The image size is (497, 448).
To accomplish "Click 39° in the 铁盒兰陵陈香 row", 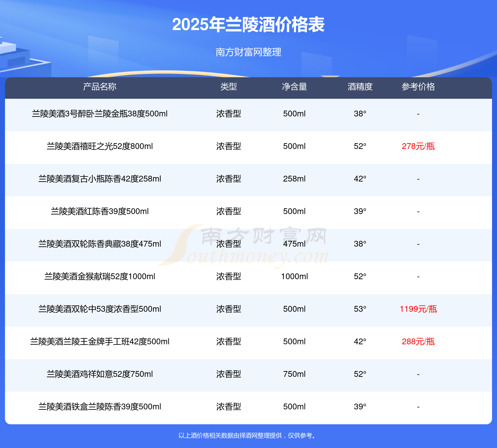I will 360,407.
